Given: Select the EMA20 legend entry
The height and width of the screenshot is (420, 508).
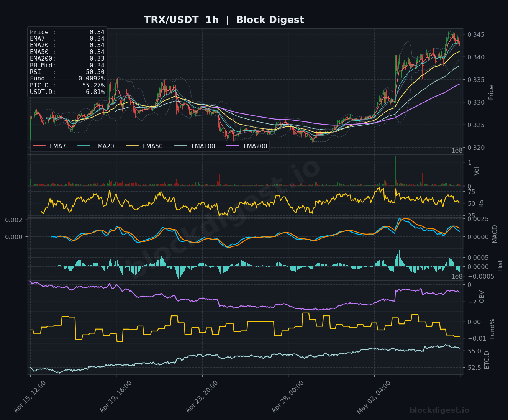Looking at the screenshot, I should (x=96, y=146).
